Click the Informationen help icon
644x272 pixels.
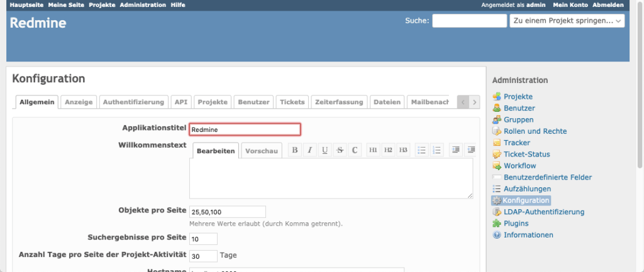497,235
